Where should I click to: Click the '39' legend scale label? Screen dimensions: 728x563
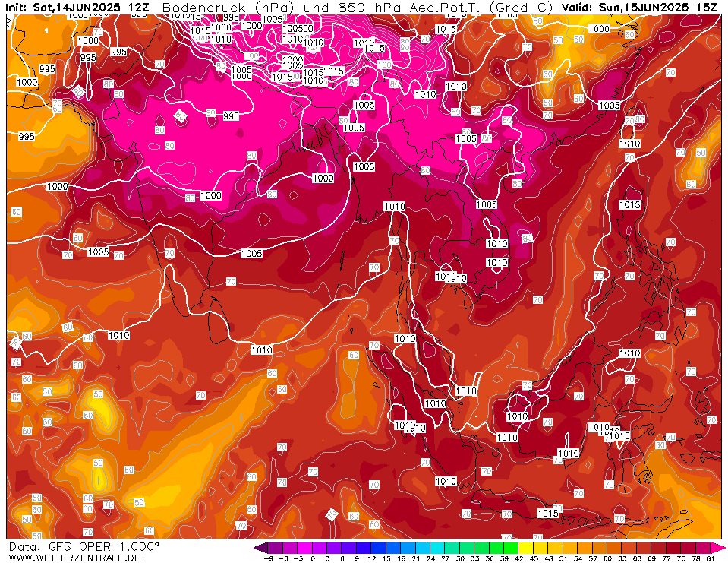(x=504, y=558)
